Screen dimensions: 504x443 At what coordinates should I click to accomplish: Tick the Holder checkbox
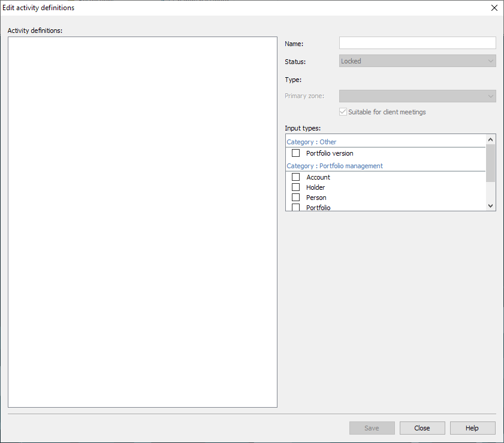(295, 187)
